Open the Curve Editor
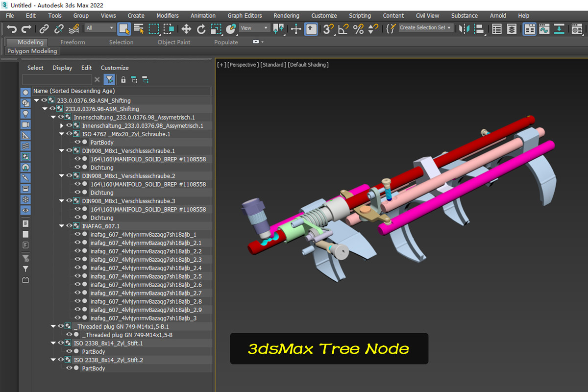This screenshot has width=588, height=392. coord(544,29)
